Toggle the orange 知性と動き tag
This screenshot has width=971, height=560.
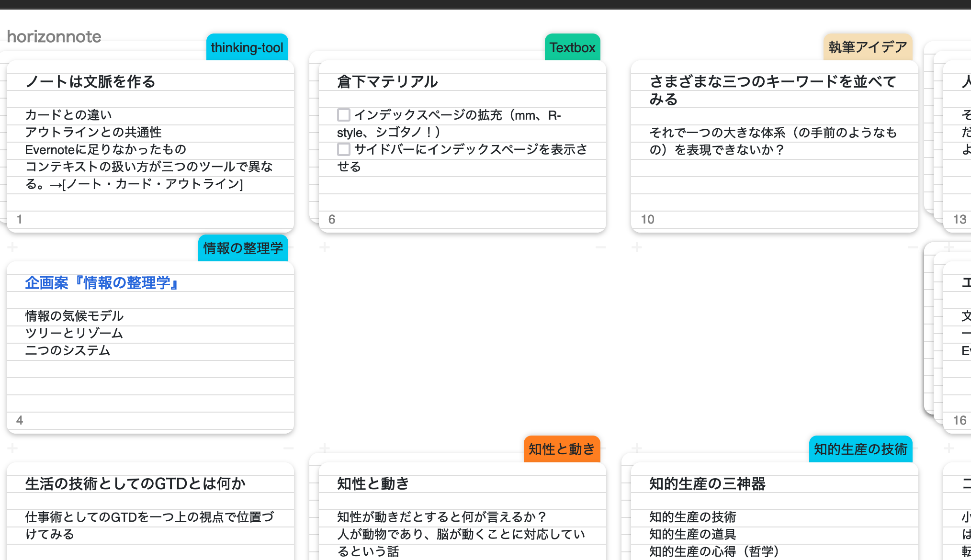tap(563, 449)
